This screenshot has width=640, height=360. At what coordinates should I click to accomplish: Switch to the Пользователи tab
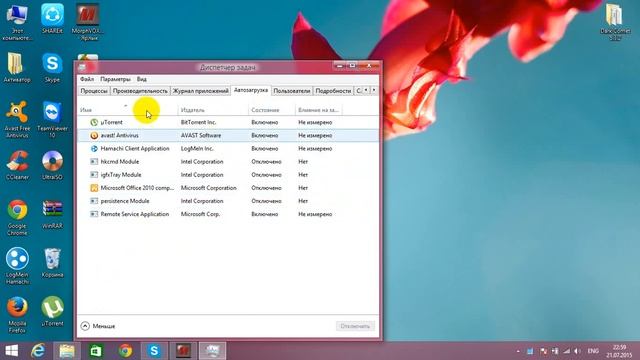[292, 91]
